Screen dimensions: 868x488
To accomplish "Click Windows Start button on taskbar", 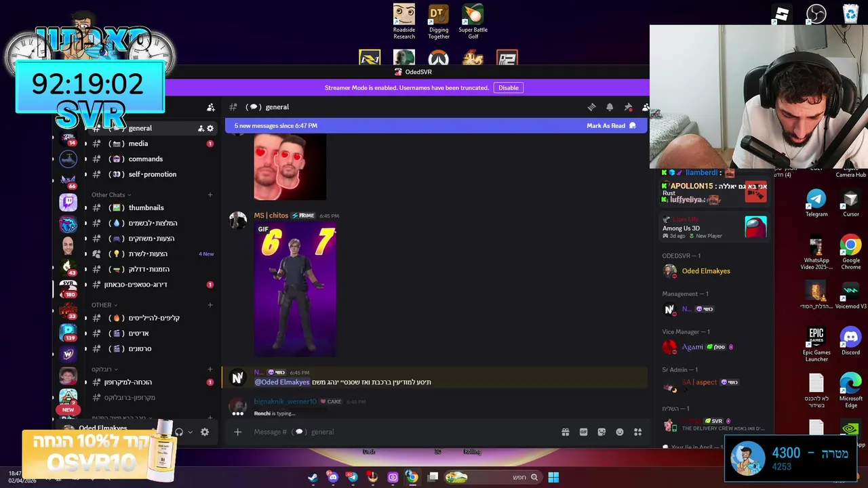I will coord(553,477).
